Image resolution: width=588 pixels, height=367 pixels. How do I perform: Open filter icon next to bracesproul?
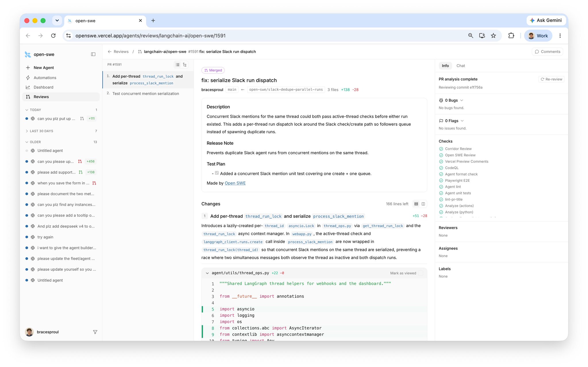[95, 332]
